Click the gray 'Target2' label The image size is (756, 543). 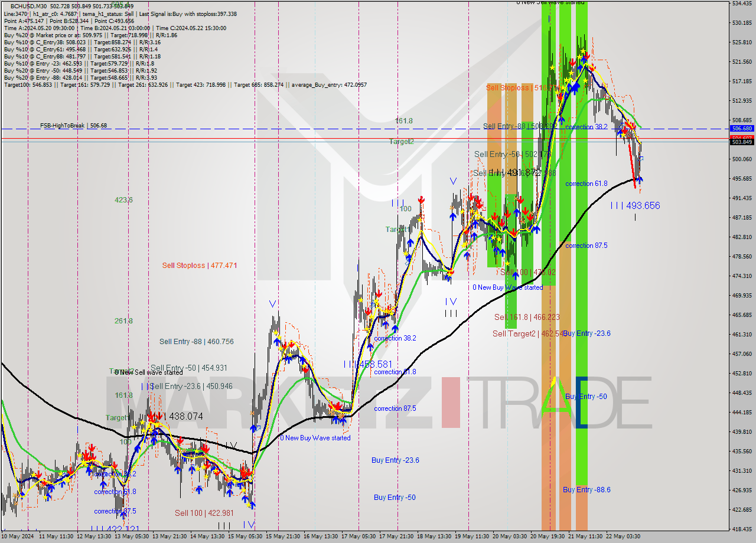402,142
